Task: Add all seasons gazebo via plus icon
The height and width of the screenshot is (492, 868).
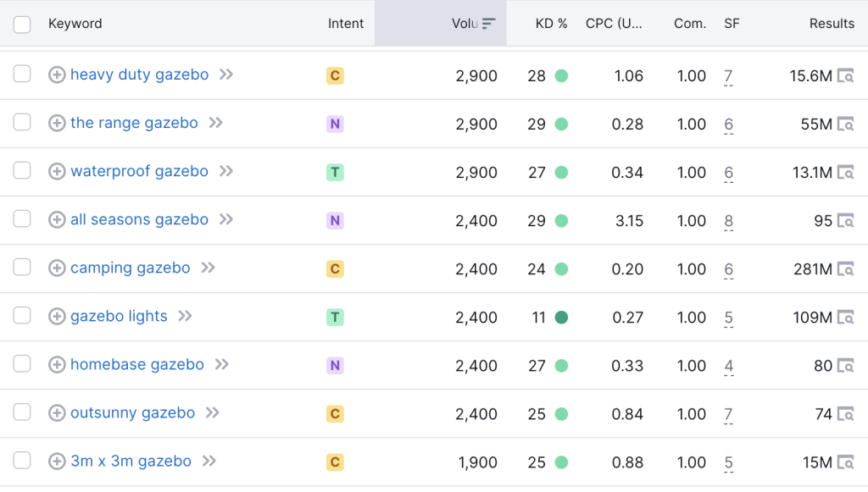Action: pos(57,219)
